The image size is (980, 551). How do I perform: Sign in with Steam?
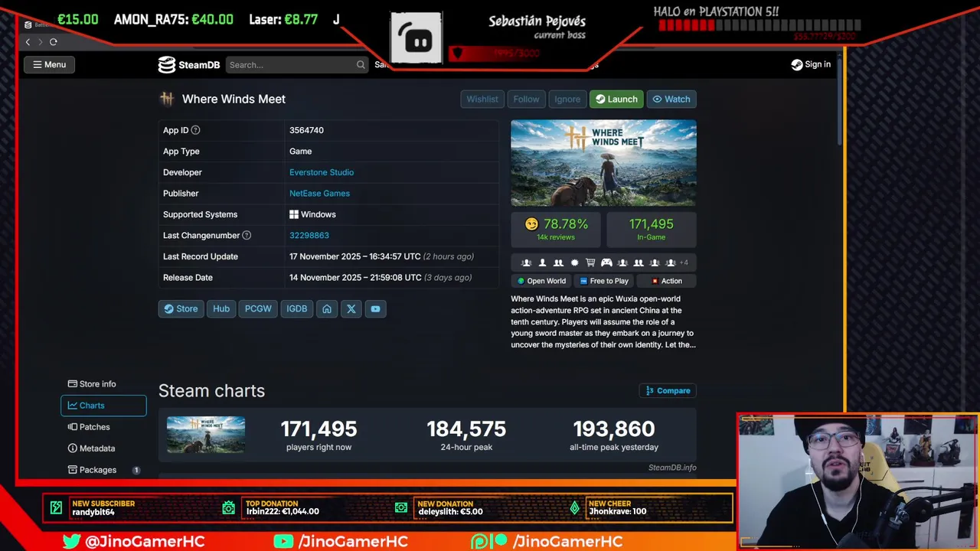click(811, 64)
